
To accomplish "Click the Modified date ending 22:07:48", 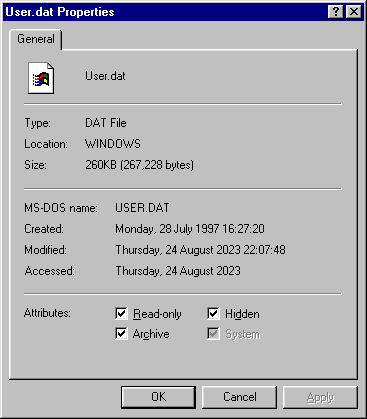I will (x=200, y=250).
